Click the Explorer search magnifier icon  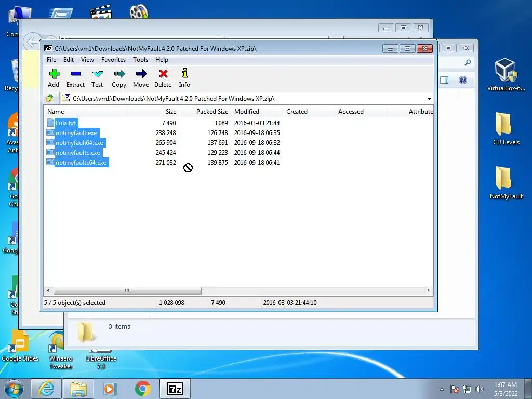coord(468,62)
